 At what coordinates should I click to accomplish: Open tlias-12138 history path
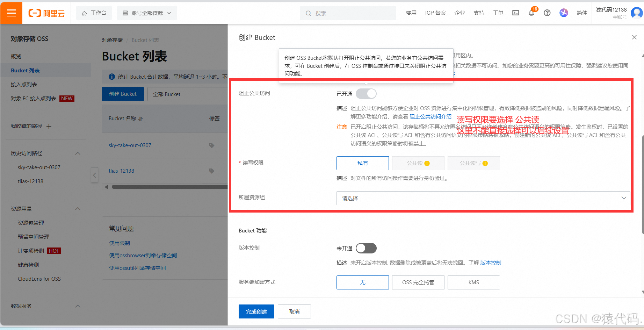(30, 181)
